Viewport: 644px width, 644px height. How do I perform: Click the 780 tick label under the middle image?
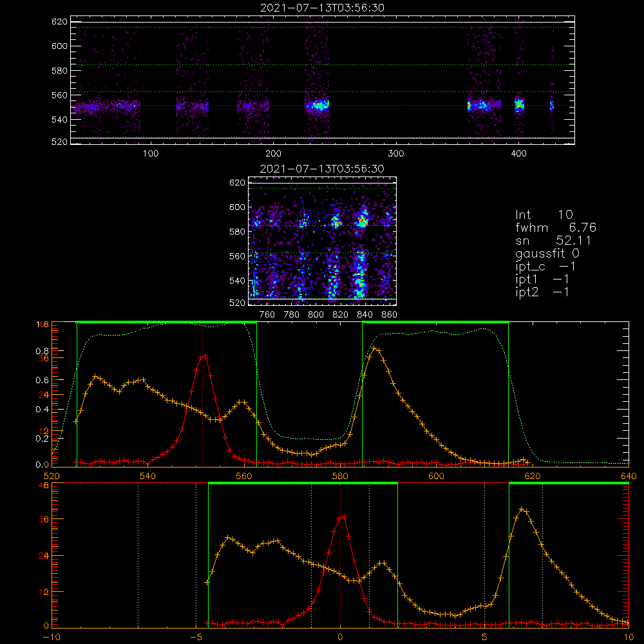click(x=292, y=315)
